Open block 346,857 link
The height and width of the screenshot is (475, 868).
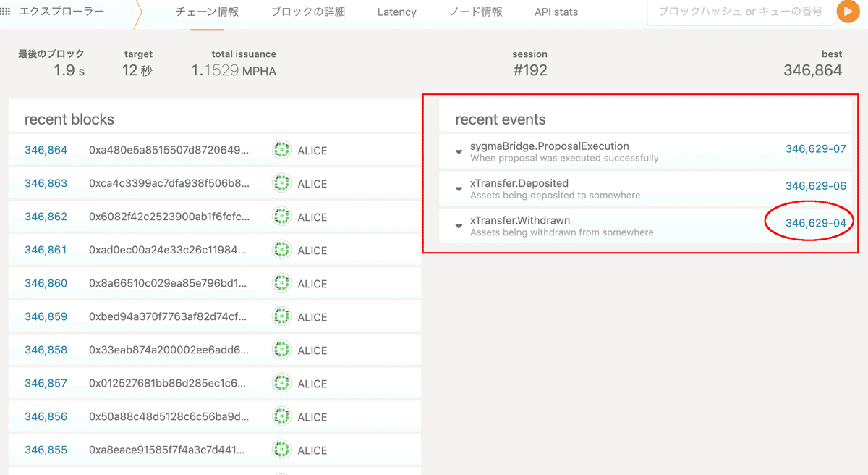(x=46, y=383)
